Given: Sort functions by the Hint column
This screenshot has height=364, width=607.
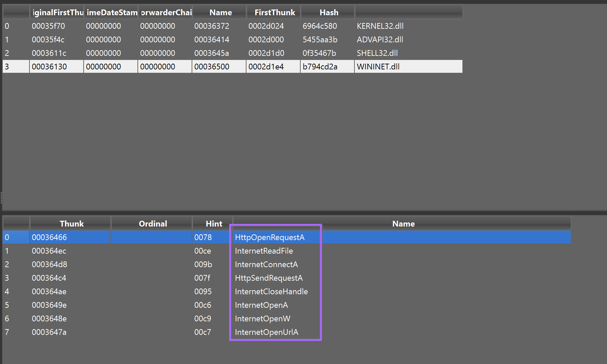Looking at the screenshot, I should click(x=213, y=223).
